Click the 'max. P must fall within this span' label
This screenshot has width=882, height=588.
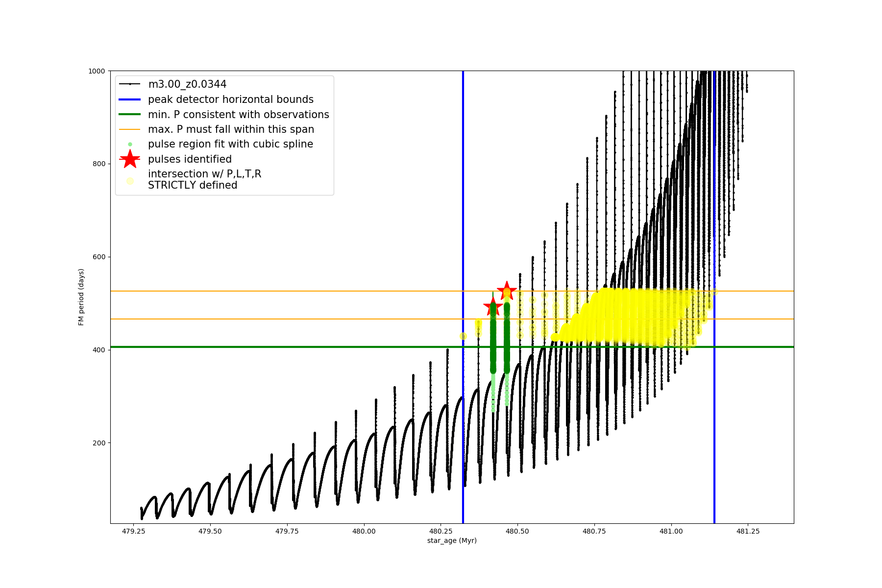coord(231,129)
